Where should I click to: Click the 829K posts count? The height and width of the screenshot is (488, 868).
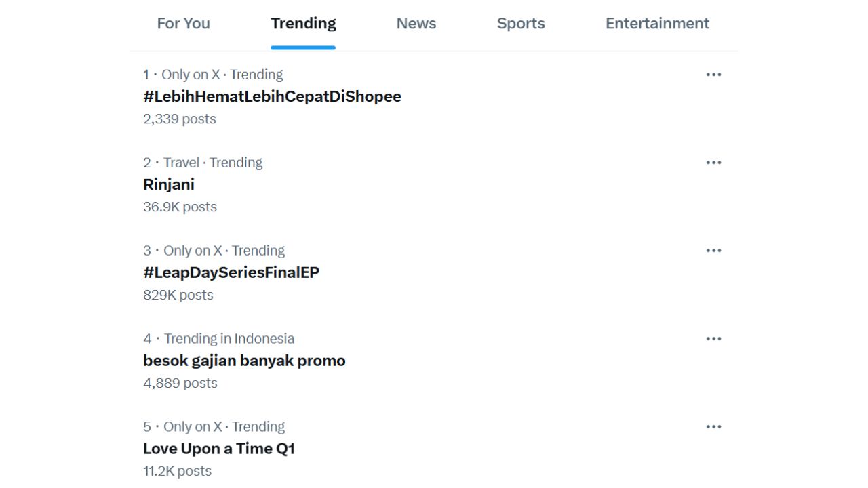(178, 295)
